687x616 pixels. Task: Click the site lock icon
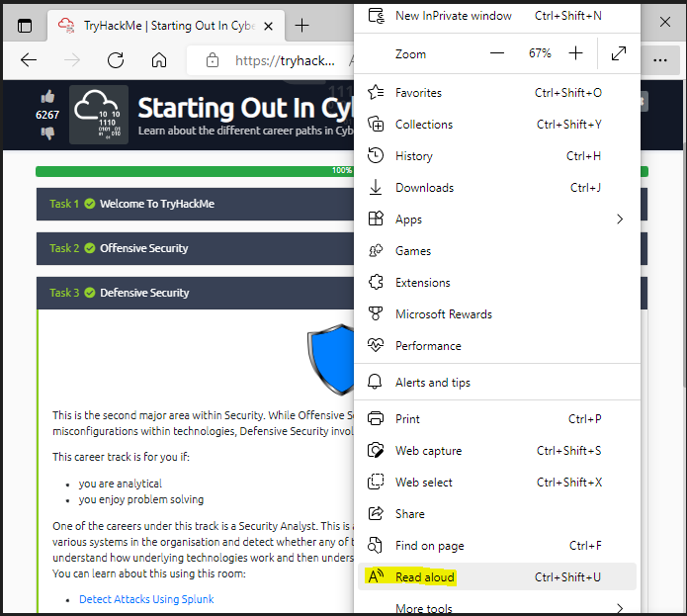(x=213, y=59)
